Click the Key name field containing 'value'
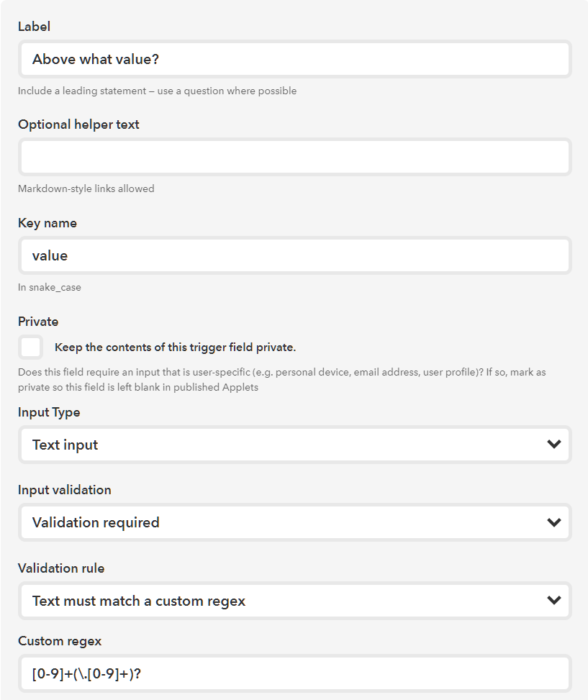588x700 pixels. click(294, 255)
